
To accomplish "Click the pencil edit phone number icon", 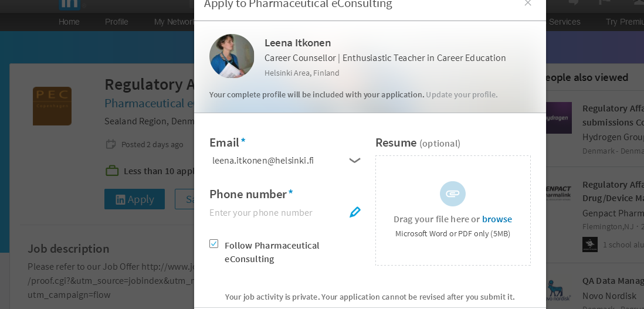I will pyautogui.click(x=355, y=212).
